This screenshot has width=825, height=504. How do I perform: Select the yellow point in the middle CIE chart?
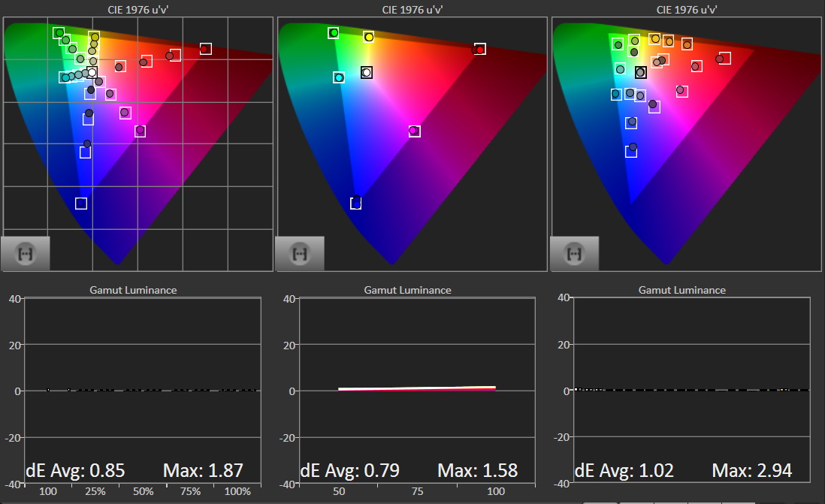tap(368, 37)
